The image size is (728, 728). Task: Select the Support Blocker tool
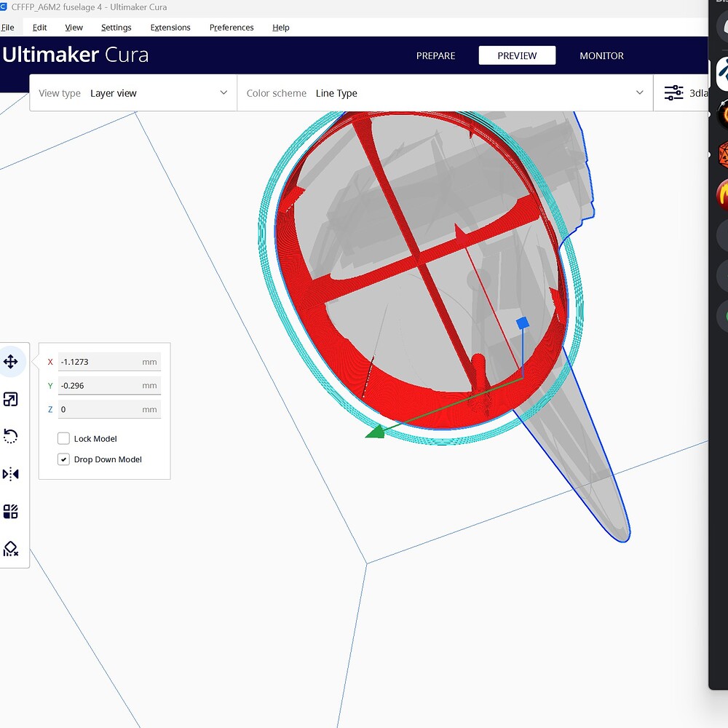pos(11,549)
